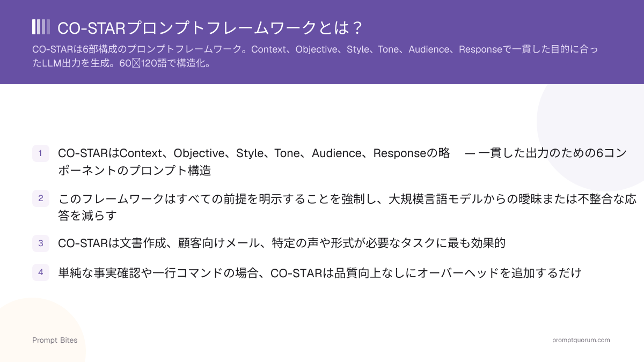This screenshot has width=644, height=362.
Task: Click the number badge 4
Action: click(41, 272)
